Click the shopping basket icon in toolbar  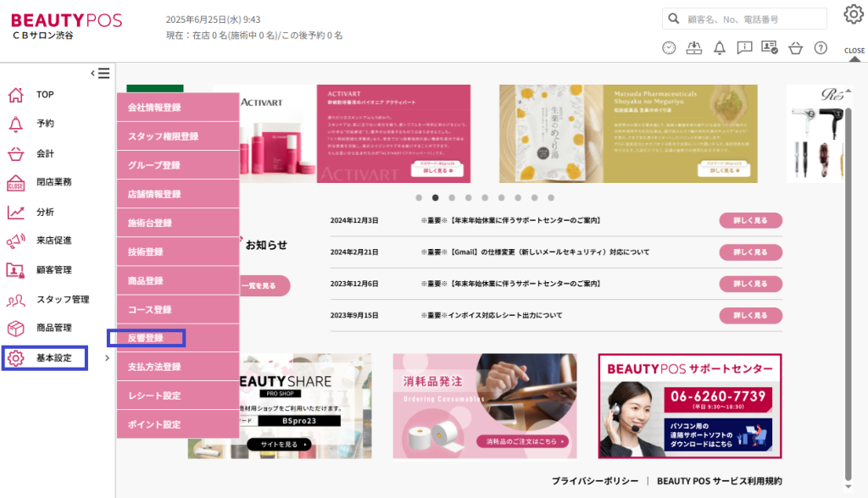795,48
